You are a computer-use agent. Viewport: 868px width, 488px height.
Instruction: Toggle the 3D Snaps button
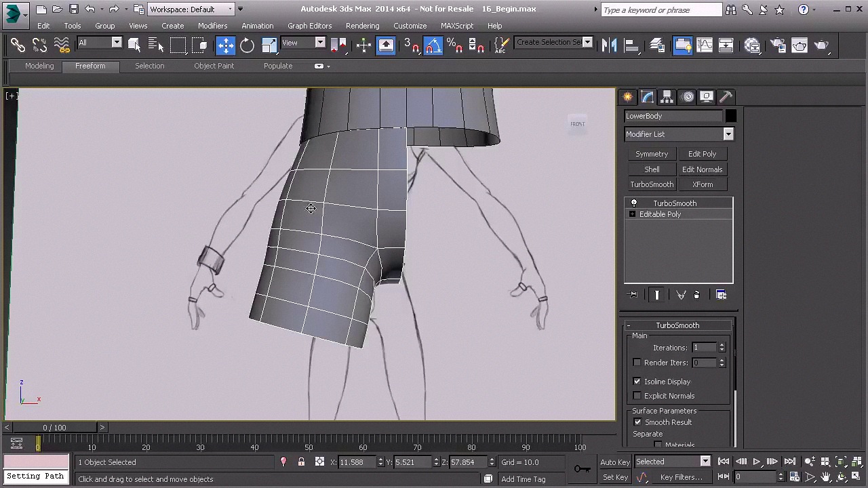point(412,45)
